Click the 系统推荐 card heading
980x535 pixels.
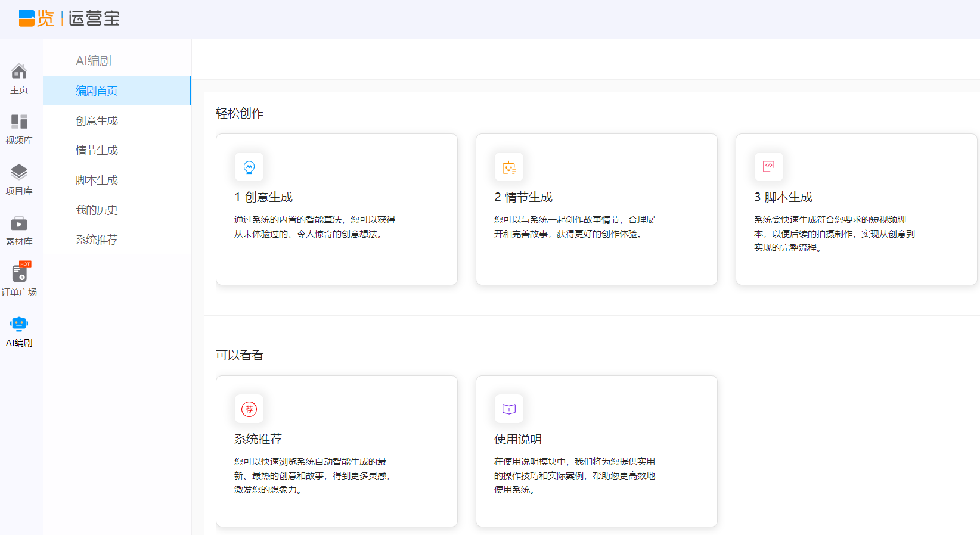pos(258,439)
